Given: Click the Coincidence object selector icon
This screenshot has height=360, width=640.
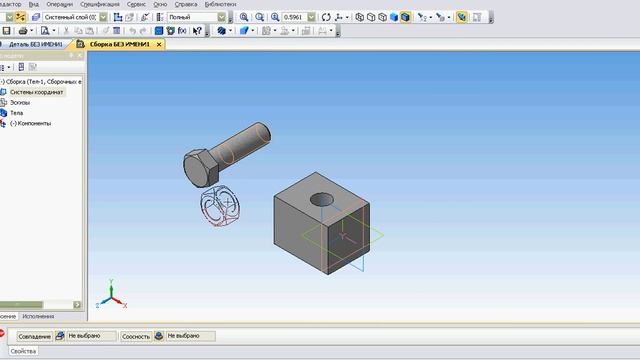Looking at the screenshot, I should coord(60,336).
